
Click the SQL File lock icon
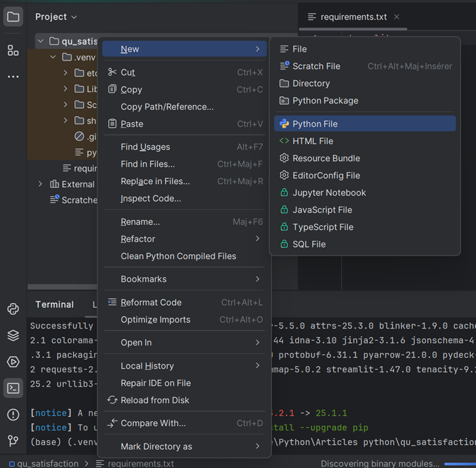[x=284, y=244]
